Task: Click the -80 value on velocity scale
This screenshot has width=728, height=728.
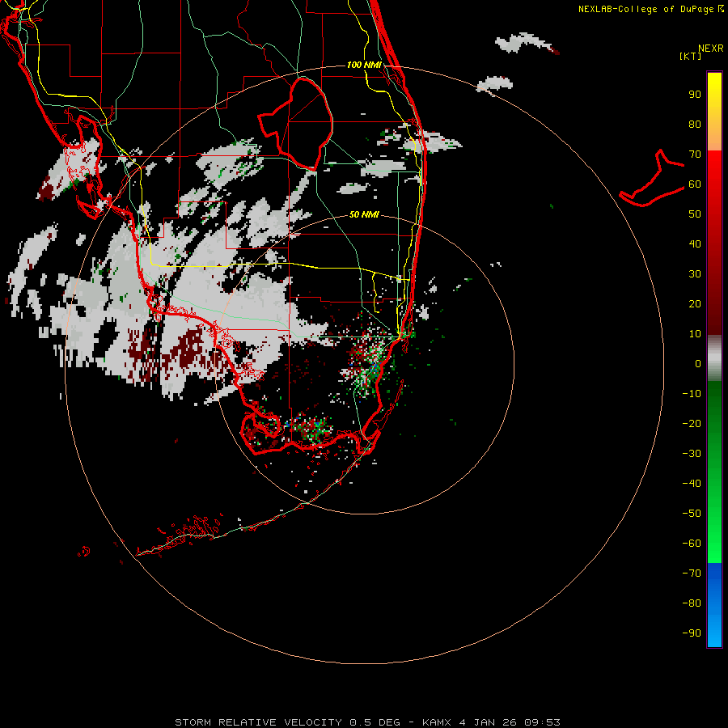Action: pos(692,603)
